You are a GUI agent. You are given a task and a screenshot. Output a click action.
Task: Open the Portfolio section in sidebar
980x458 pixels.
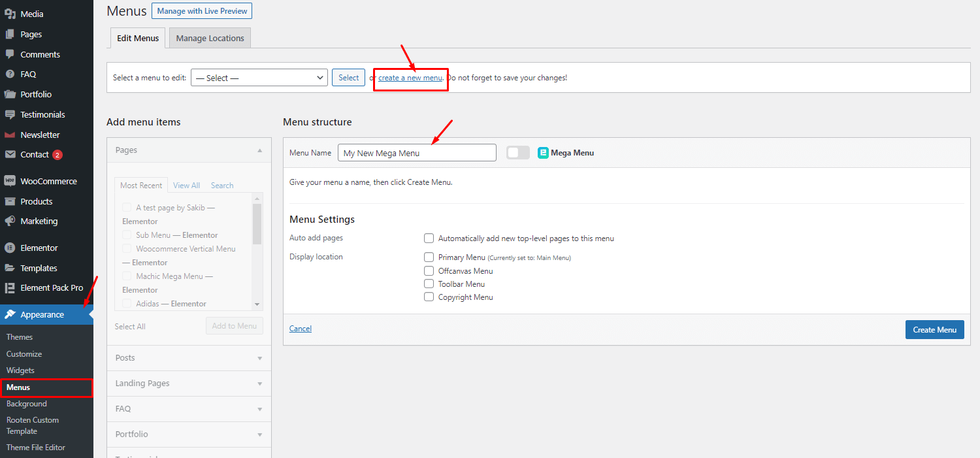click(35, 94)
